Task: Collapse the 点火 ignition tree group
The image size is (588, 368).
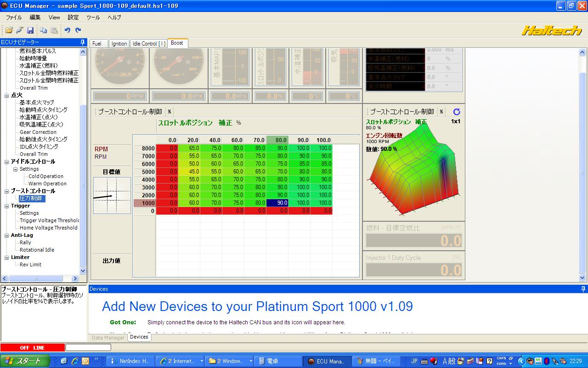Action: tap(7, 95)
